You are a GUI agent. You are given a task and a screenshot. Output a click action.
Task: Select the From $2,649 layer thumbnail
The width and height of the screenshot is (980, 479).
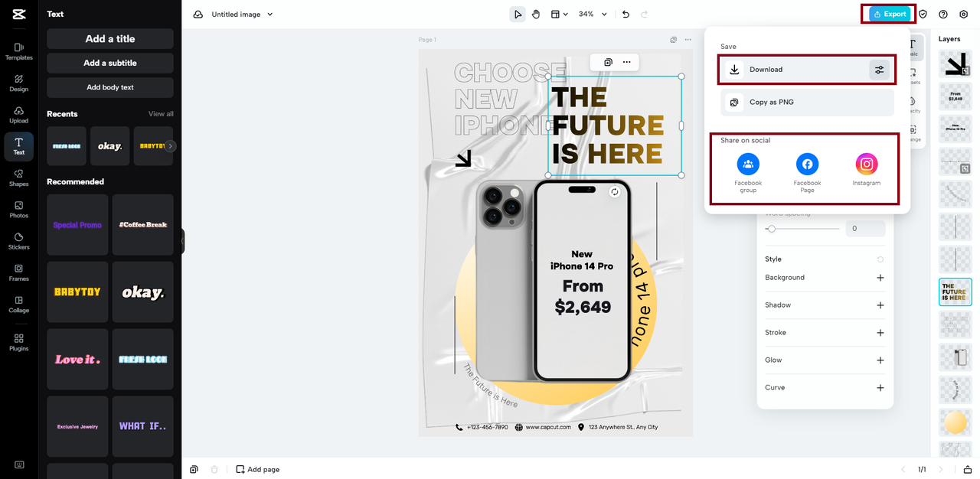pos(955,96)
